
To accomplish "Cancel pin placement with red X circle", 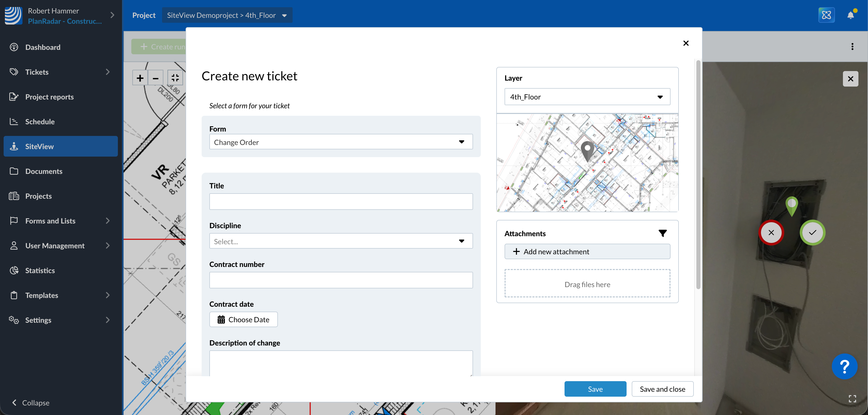I will [771, 232].
